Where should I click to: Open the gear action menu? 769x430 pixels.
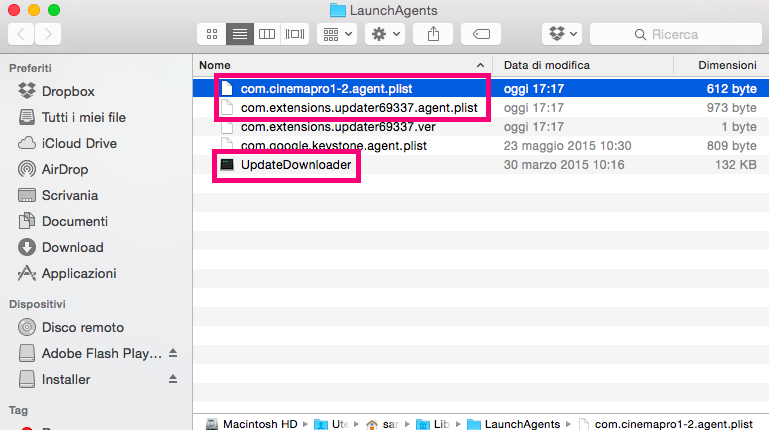pyautogui.click(x=385, y=34)
